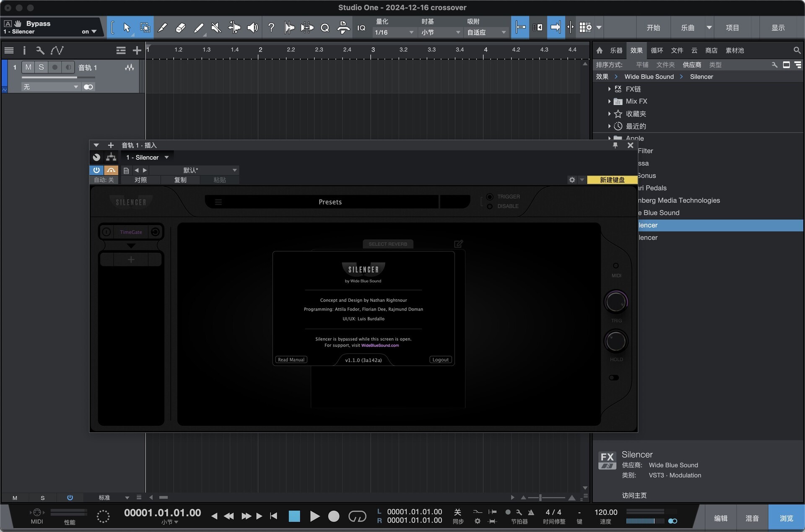805x532 pixels.
Task: Click the Read Manual button
Action: [x=291, y=360]
